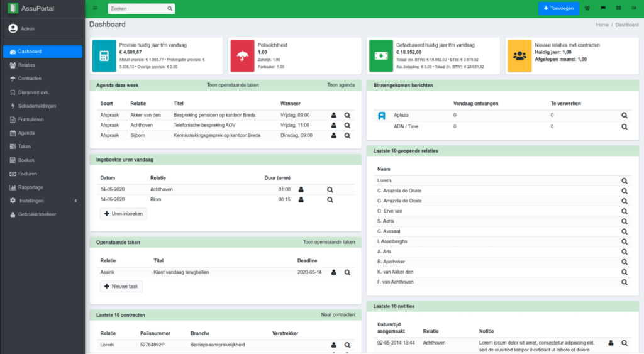Open Taken in sidebar
644x354 pixels.
[x=43, y=147]
